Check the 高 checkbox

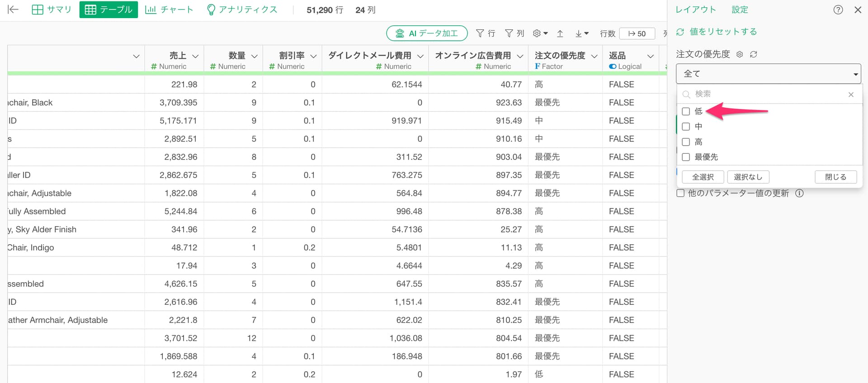point(686,142)
